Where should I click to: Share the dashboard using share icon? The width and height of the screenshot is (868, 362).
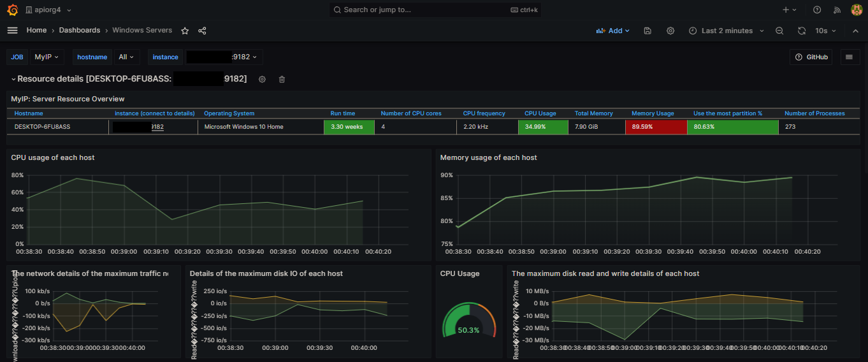202,31
